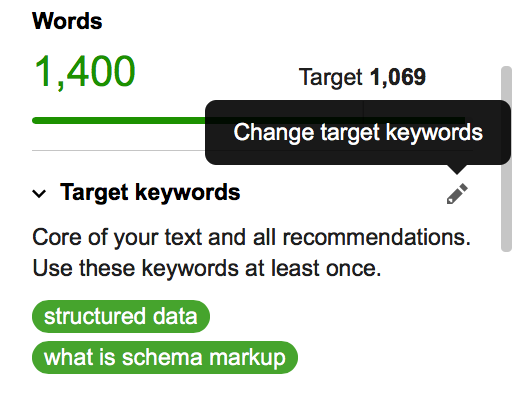Click the 'Target keywords' section heading
This screenshot has height=400, width=515.
(150, 193)
